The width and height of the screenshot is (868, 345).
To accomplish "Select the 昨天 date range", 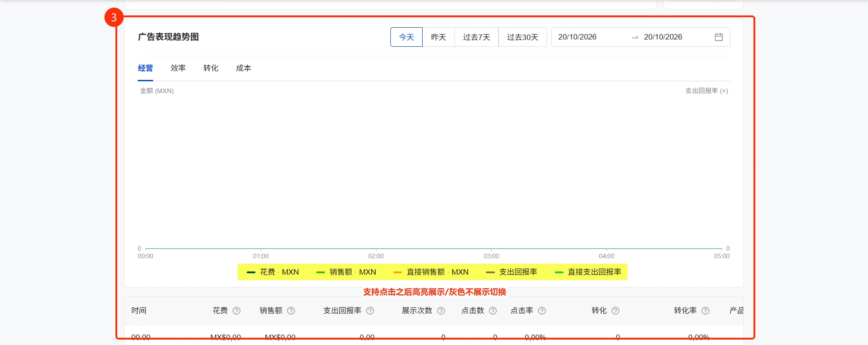I will click(x=439, y=37).
